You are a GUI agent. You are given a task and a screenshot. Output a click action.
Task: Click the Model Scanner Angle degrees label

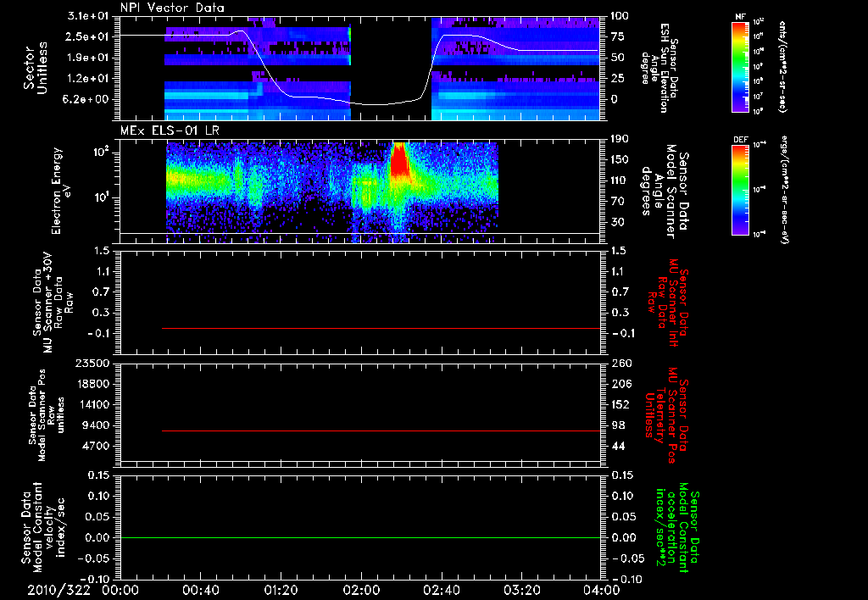click(x=665, y=192)
